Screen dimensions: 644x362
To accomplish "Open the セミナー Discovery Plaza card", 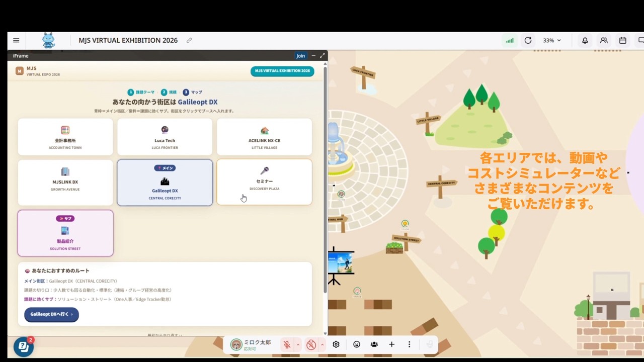I will pos(264,183).
